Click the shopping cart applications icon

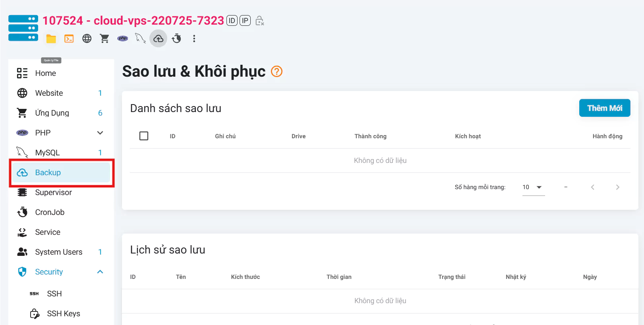pyautogui.click(x=104, y=39)
